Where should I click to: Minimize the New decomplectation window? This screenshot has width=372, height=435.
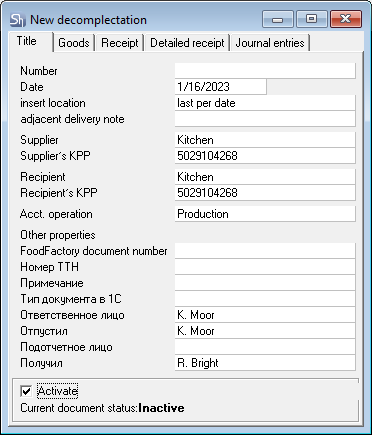[x=278, y=19]
